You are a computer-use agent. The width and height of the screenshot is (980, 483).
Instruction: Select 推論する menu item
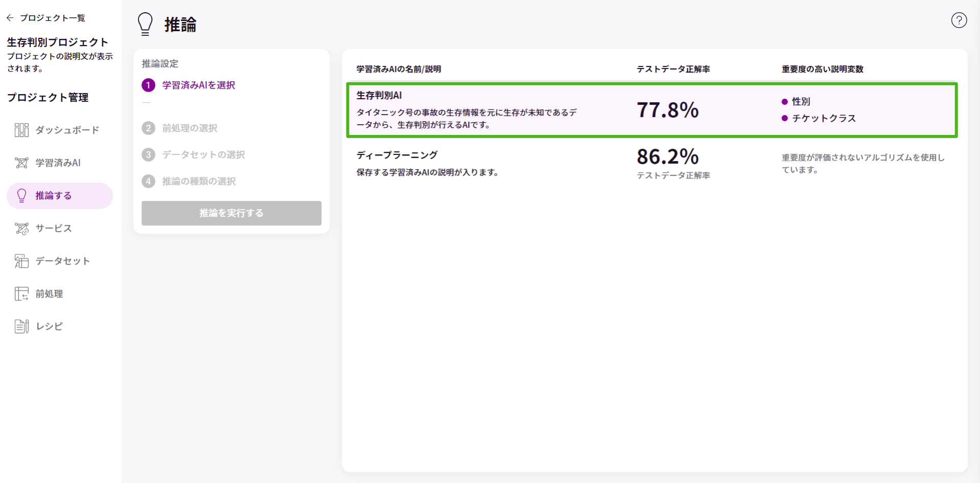pyautogui.click(x=60, y=196)
